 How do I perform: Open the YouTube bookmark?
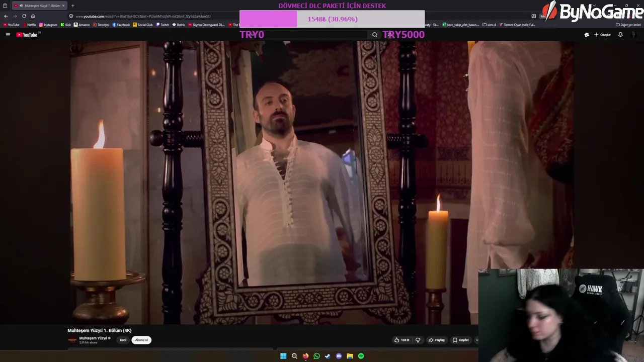[11, 25]
